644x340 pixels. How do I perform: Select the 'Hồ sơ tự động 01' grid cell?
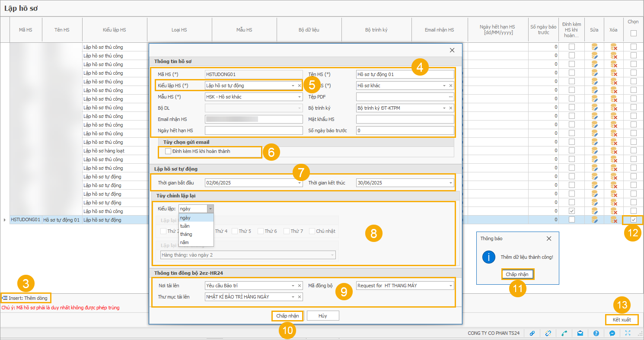point(62,220)
